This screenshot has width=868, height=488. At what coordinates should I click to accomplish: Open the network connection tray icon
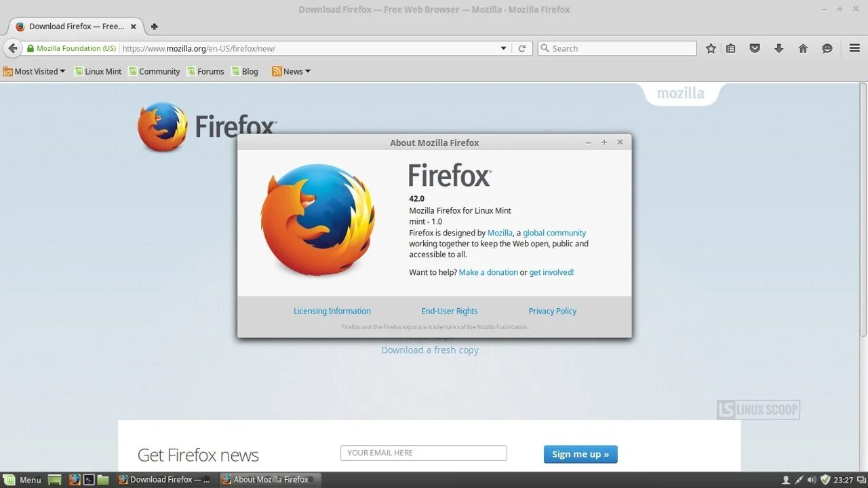[799, 480]
